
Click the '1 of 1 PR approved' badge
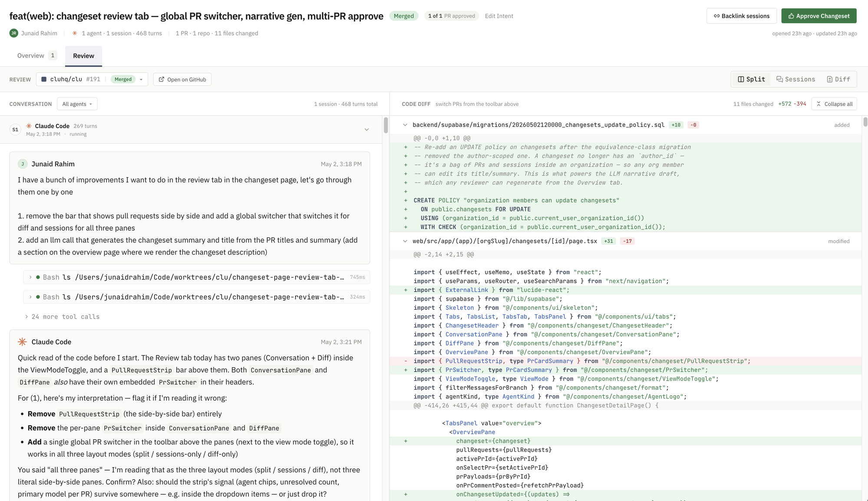452,16
